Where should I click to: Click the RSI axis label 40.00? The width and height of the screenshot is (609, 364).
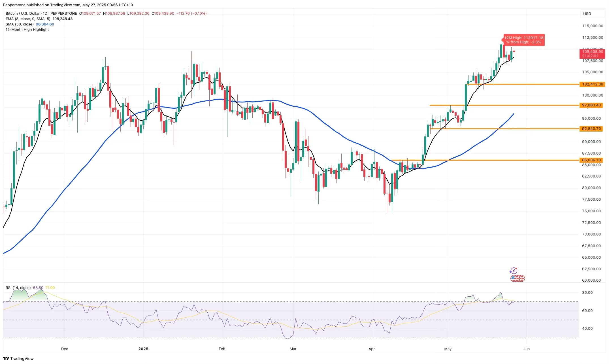pyautogui.click(x=587, y=329)
